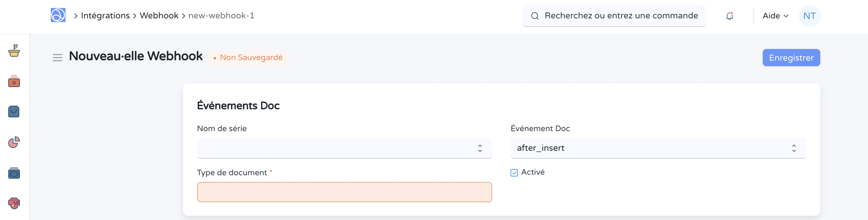This screenshot has width=868, height=220.
Task: Open notifications bell
Action: [x=730, y=16]
